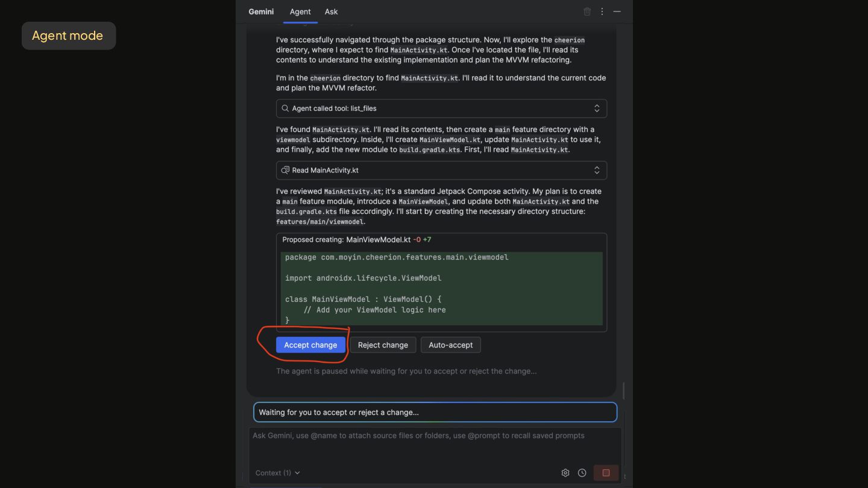868x488 pixels.
Task: Open the Context (1) dropdown
Action: pyautogui.click(x=278, y=473)
